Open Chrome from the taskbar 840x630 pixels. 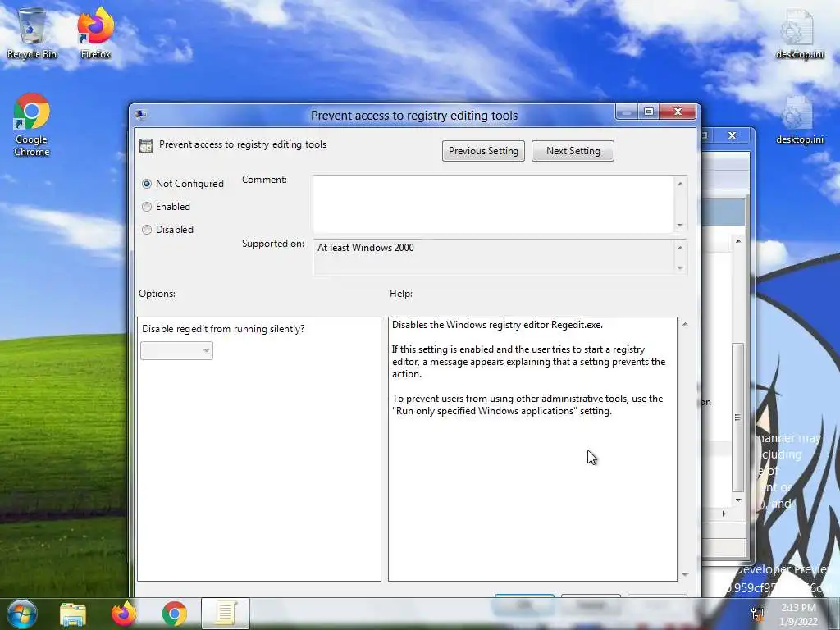tap(174, 614)
